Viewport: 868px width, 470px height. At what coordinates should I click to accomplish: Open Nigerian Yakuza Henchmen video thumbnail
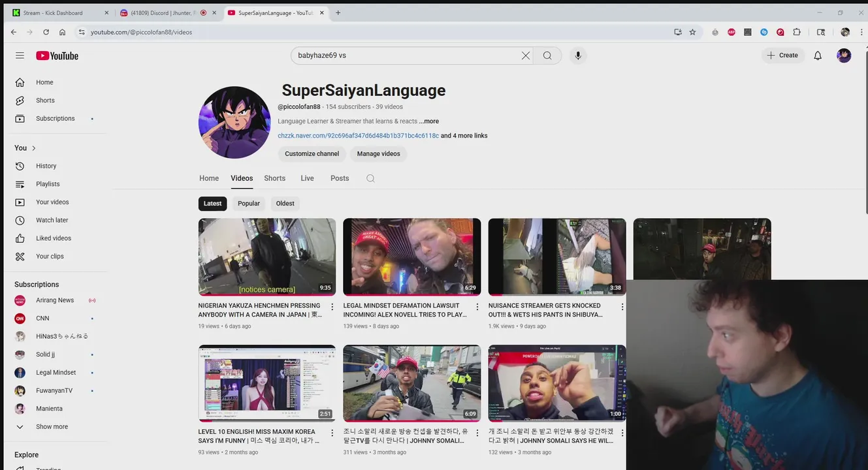point(267,257)
